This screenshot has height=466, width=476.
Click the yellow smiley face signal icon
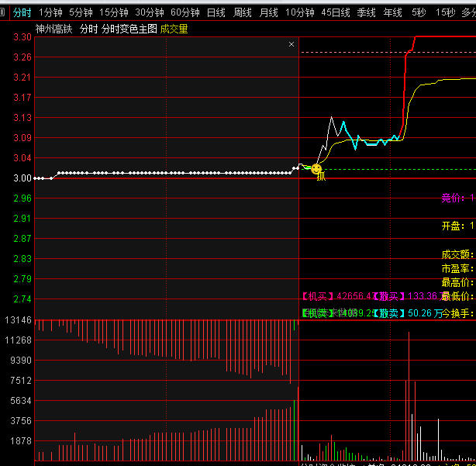click(316, 168)
